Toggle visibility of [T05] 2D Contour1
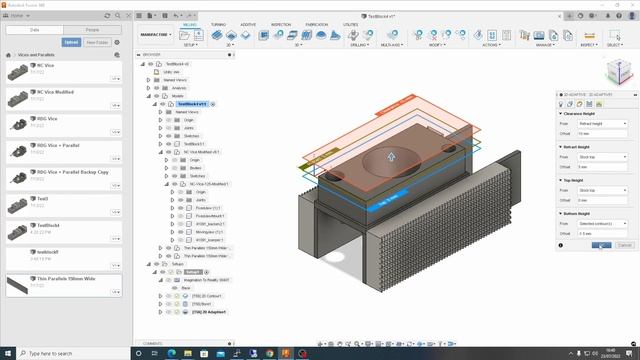 169,296
